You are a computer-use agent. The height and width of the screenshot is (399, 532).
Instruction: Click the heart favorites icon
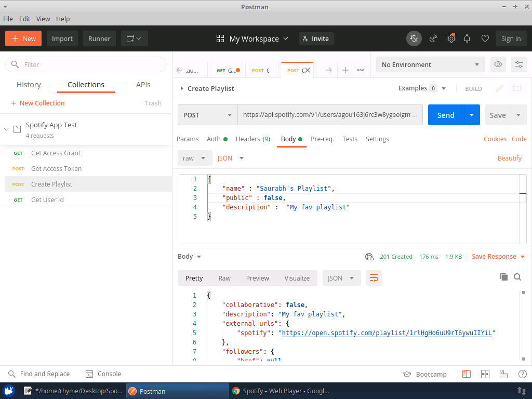(x=485, y=38)
